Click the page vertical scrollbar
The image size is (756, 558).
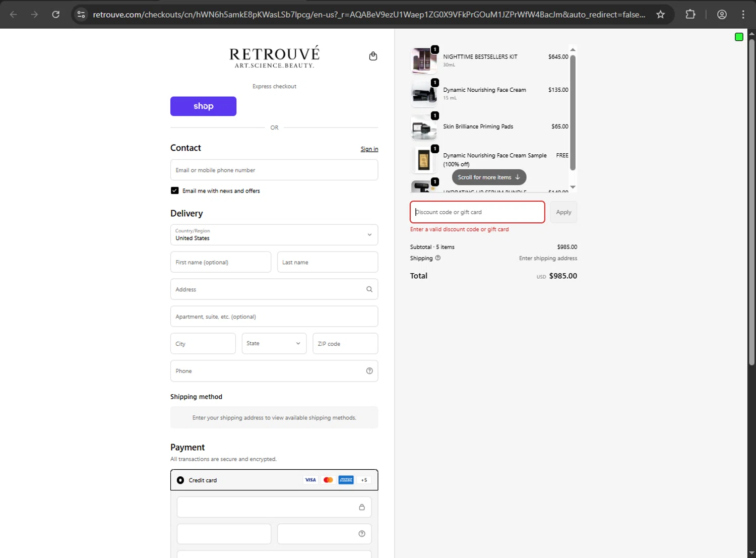751,202
